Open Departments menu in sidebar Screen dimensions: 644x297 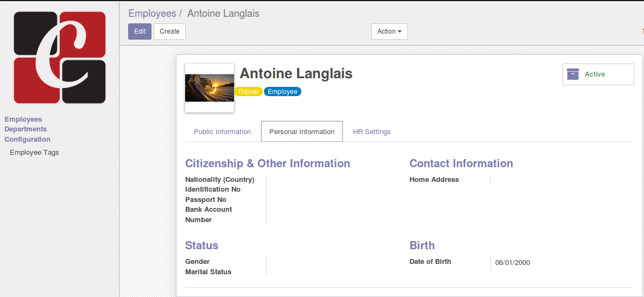26,129
